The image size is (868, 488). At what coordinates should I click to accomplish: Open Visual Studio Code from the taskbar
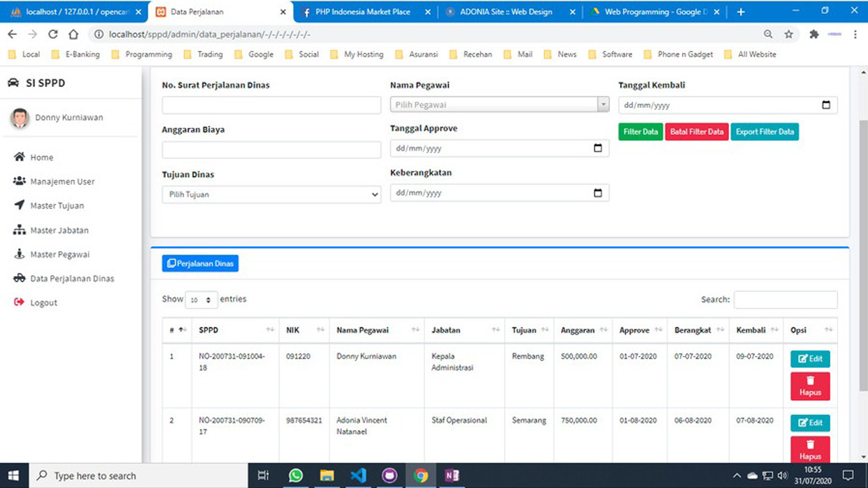(358, 475)
